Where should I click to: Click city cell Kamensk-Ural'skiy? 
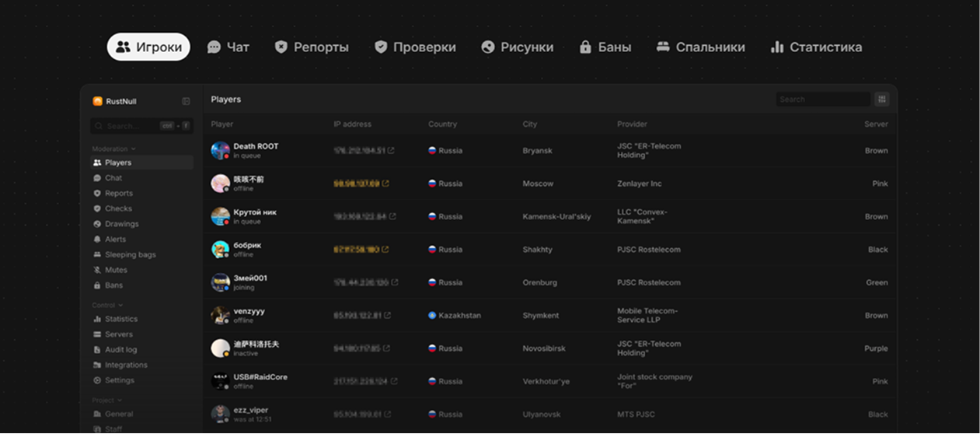click(556, 217)
